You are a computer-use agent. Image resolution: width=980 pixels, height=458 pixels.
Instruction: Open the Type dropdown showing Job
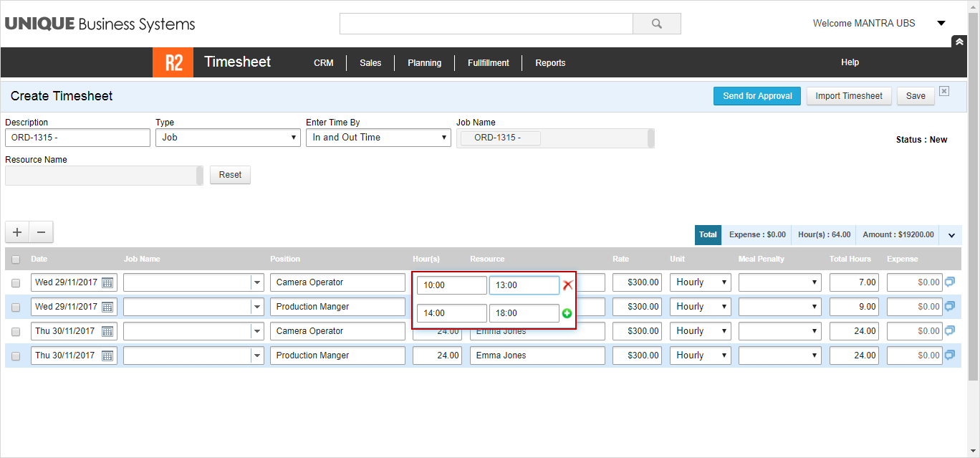[228, 138]
